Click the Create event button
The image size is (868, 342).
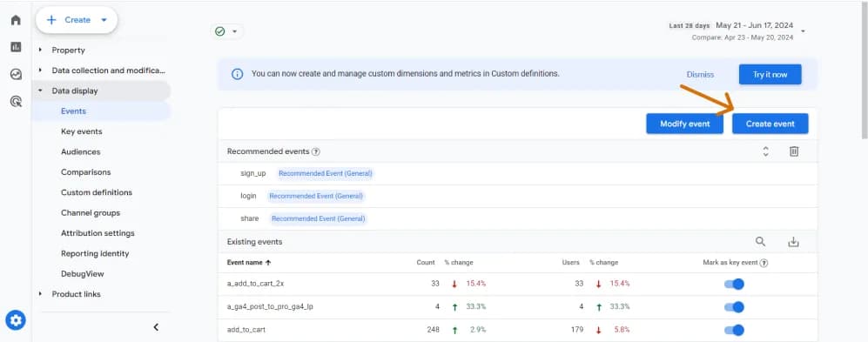[770, 124]
